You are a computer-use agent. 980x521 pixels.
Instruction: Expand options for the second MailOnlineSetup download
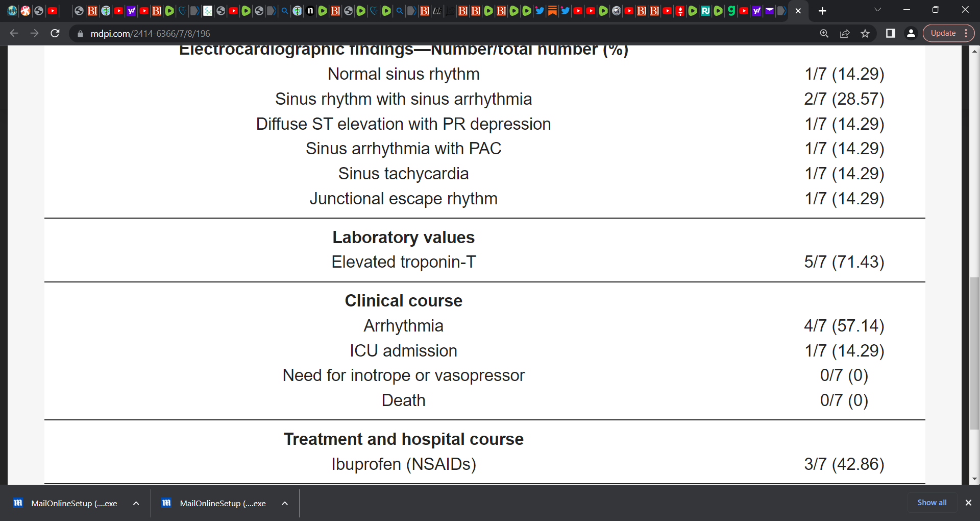click(285, 503)
